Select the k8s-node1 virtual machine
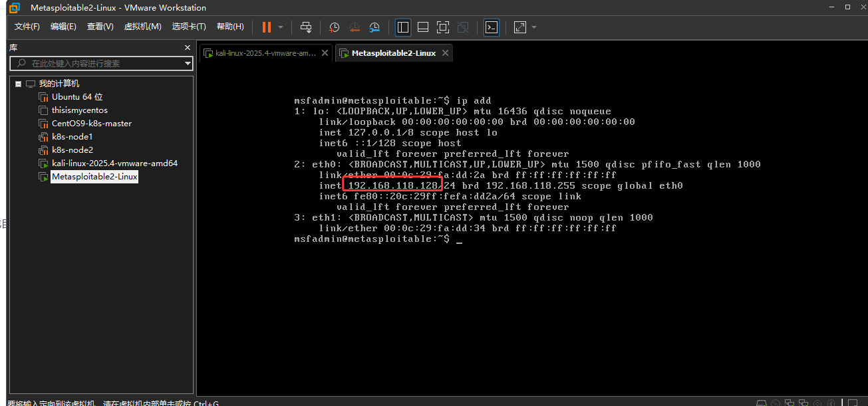This screenshot has height=406, width=868. click(72, 137)
